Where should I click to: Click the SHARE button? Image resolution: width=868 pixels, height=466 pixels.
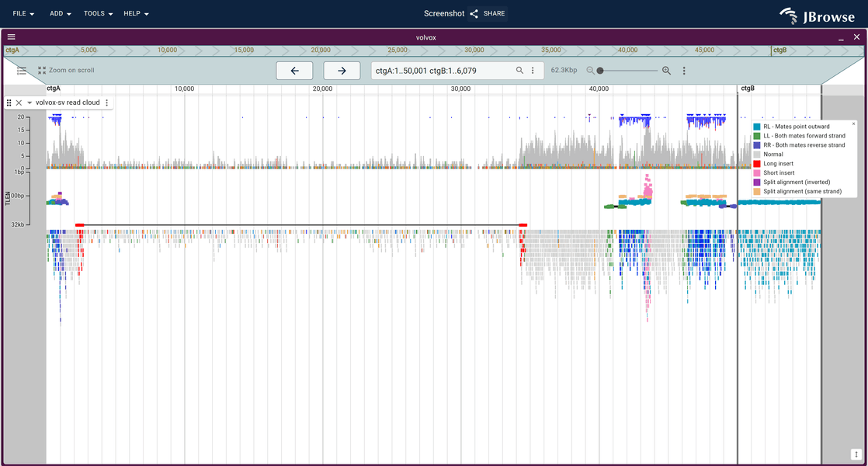coord(488,13)
